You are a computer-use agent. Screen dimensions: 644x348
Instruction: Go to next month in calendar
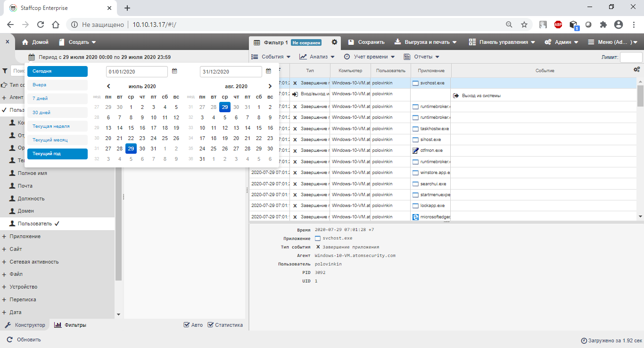click(x=270, y=86)
